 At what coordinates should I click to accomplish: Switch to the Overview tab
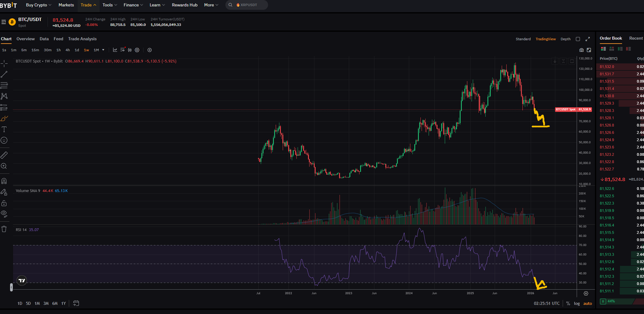coord(25,39)
